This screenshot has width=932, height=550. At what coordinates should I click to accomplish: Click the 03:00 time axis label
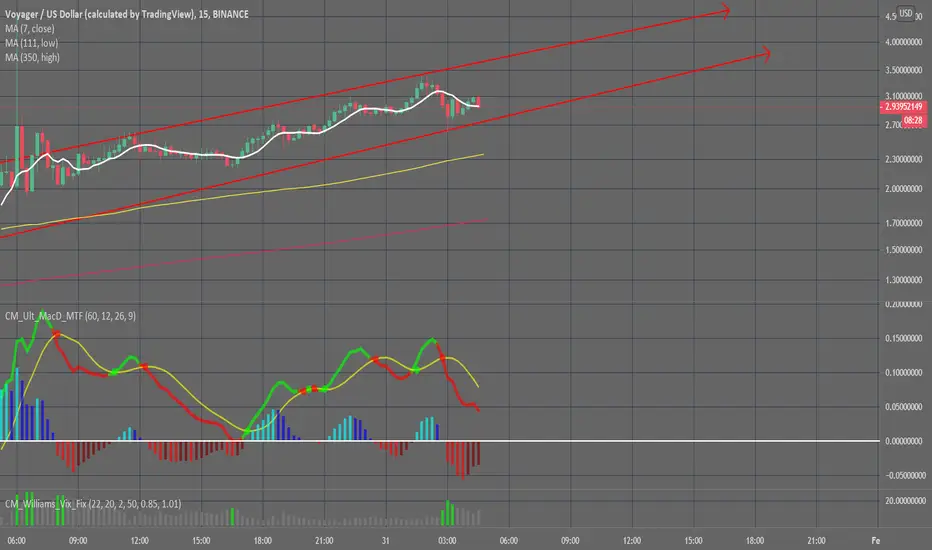coord(447,540)
